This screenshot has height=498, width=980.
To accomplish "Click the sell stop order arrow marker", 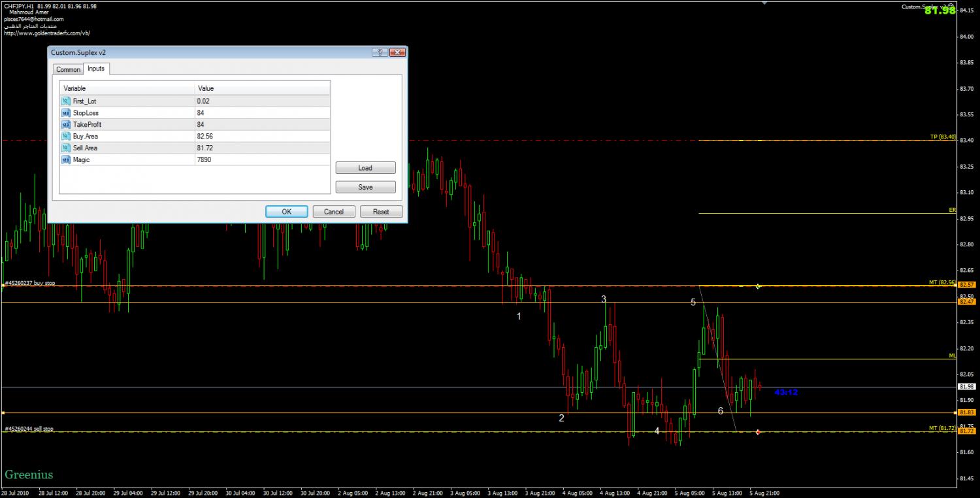I will click(x=757, y=432).
